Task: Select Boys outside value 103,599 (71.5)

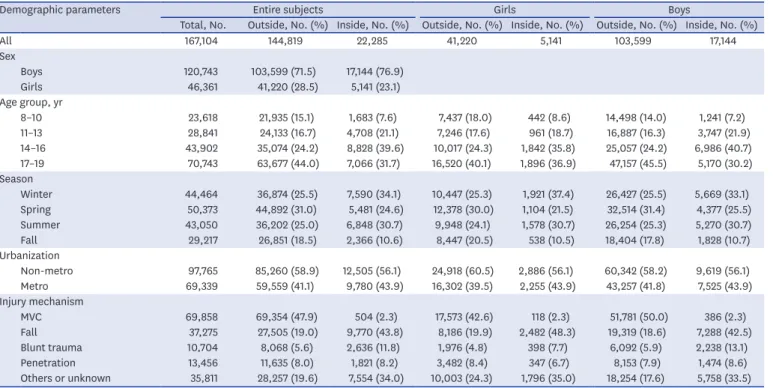Action: click(283, 71)
